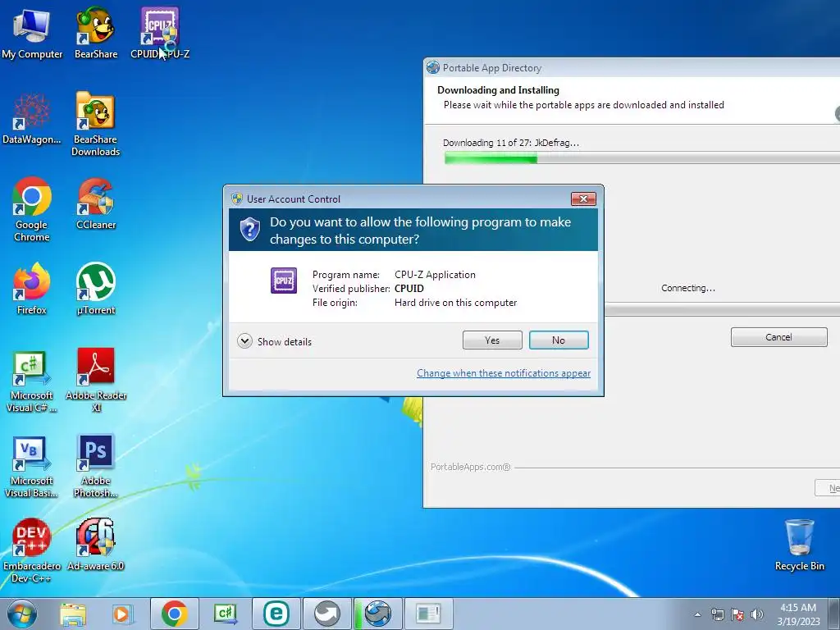Viewport: 840px width, 630px height.
Task: Select the CPUID CPU-Z desktop shortcut
Action: (x=160, y=34)
